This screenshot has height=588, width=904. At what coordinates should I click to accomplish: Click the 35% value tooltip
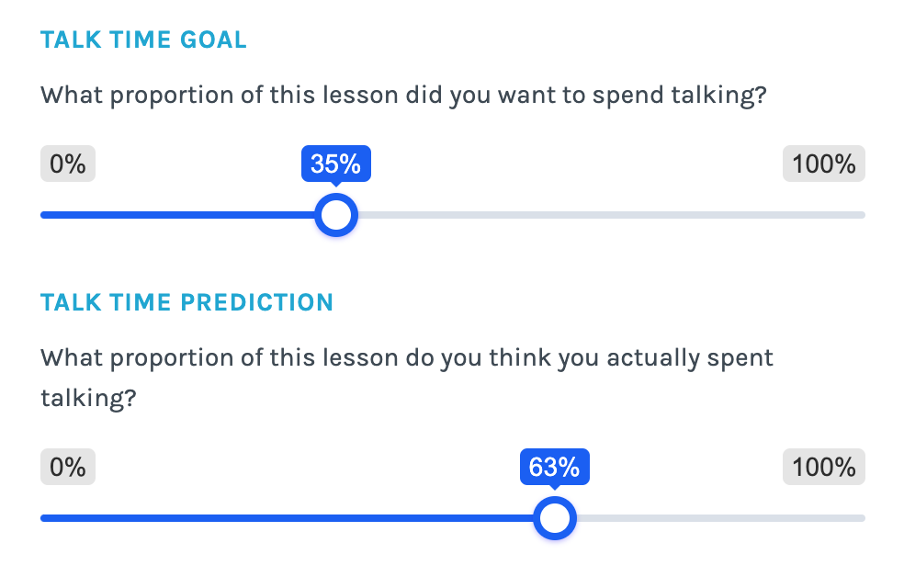336,164
